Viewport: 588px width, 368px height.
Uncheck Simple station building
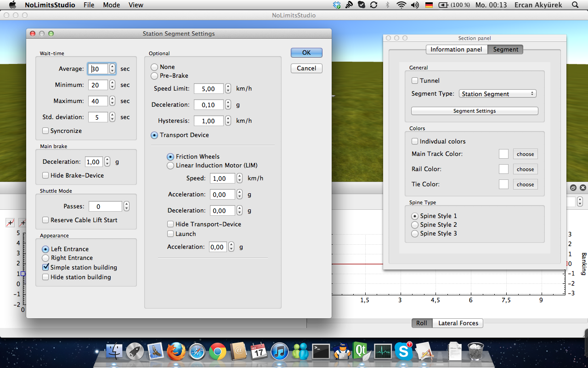point(45,267)
